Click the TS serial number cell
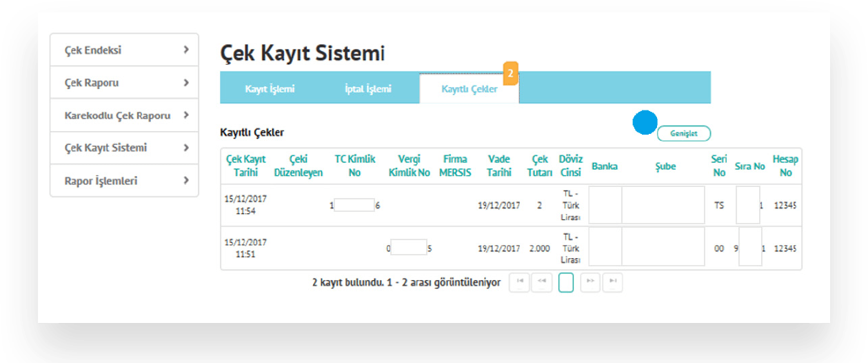Screen dimensions: 868x363 719,206
